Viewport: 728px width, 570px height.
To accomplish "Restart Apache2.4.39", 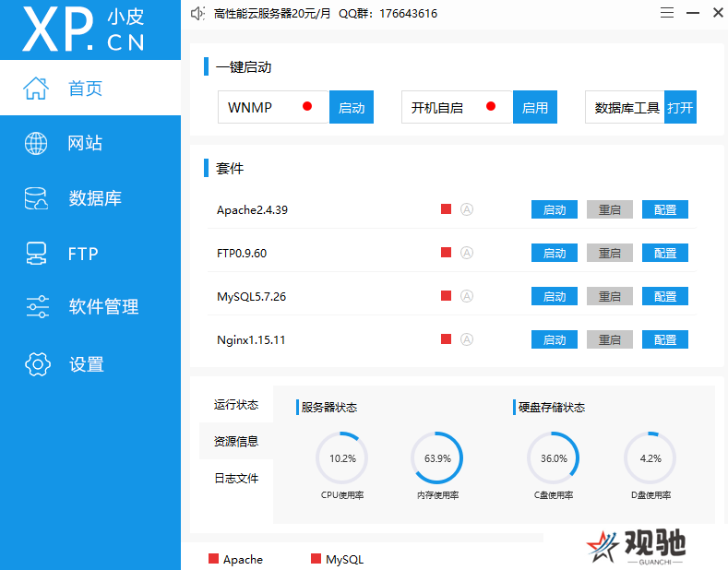I will click(x=610, y=209).
